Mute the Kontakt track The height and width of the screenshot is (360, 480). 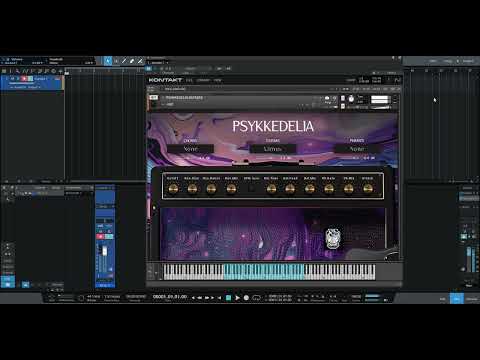click(x=13, y=79)
